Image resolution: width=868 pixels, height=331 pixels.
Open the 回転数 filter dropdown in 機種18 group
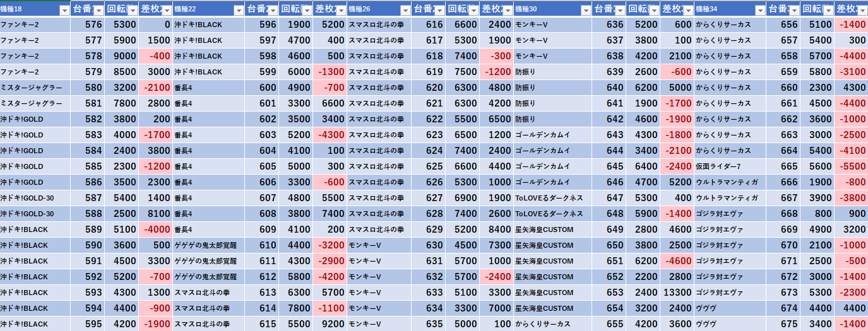(133, 10)
